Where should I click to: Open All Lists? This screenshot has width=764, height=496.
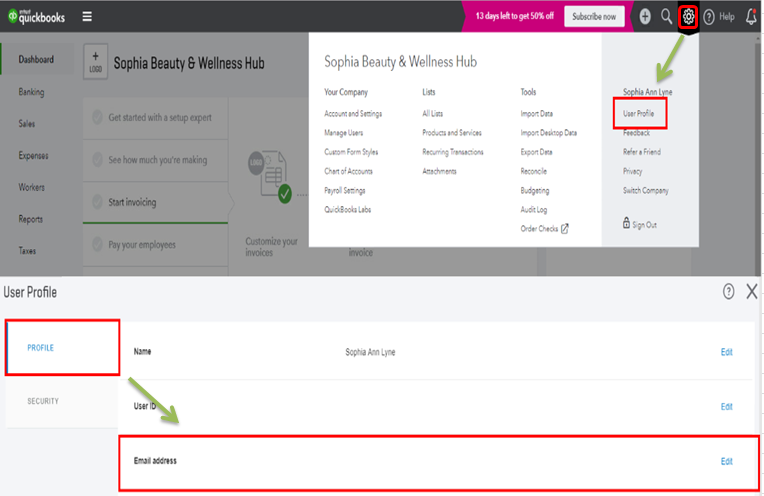433,114
